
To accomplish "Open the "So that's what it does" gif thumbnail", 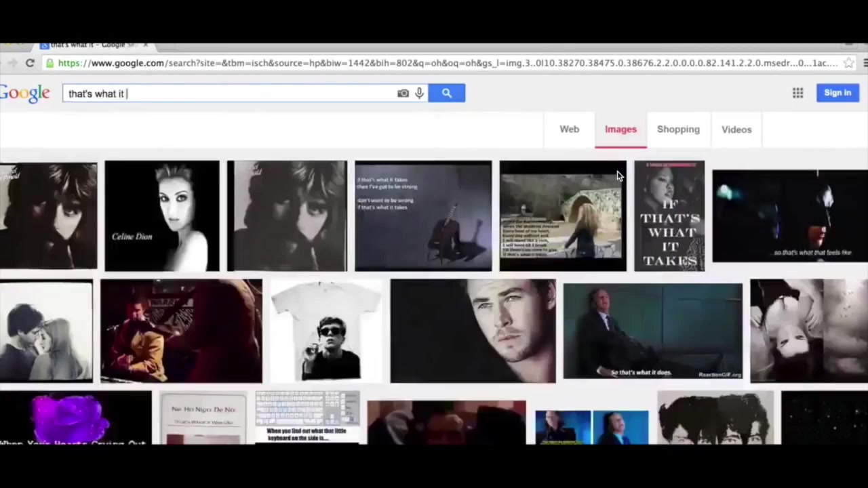I will 652,331.
